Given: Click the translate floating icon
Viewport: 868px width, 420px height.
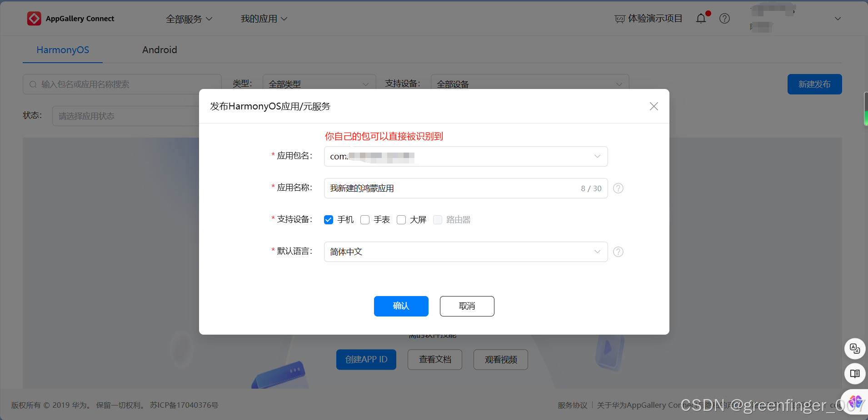Looking at the screenshot, I should tap(854, 349).
